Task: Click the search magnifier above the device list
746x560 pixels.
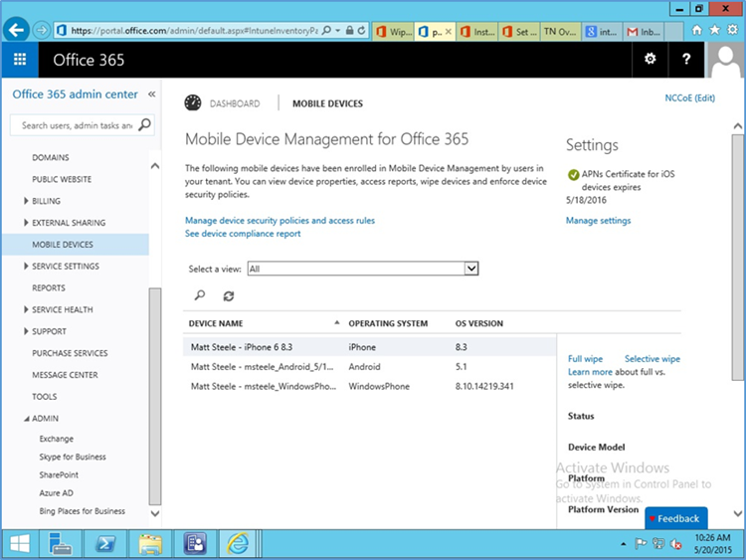Action: 200,295
